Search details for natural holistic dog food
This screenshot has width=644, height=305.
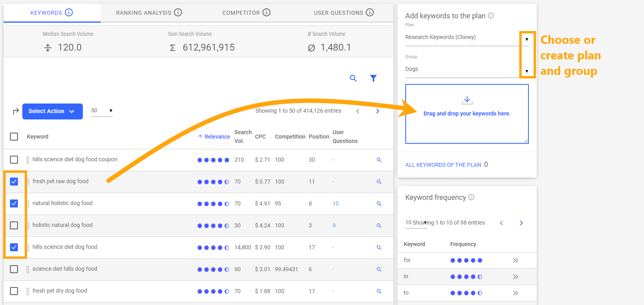point(379,203)
